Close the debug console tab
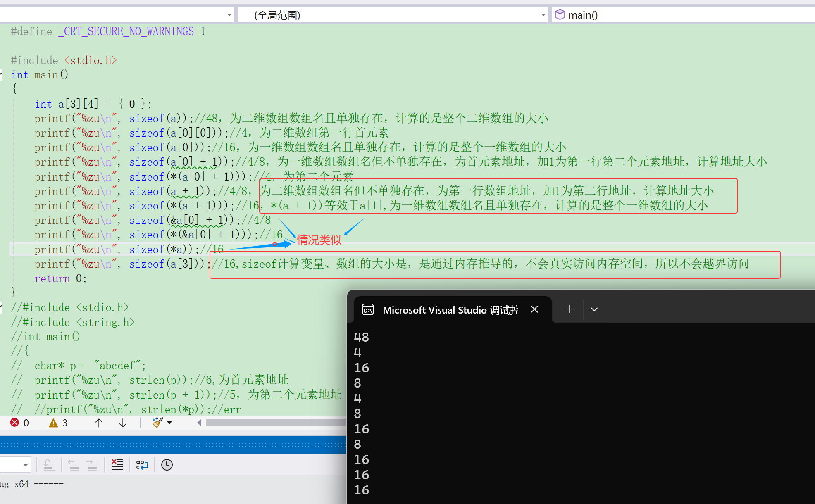This screenshot has height=504, width=815. (x=534, y=309)
